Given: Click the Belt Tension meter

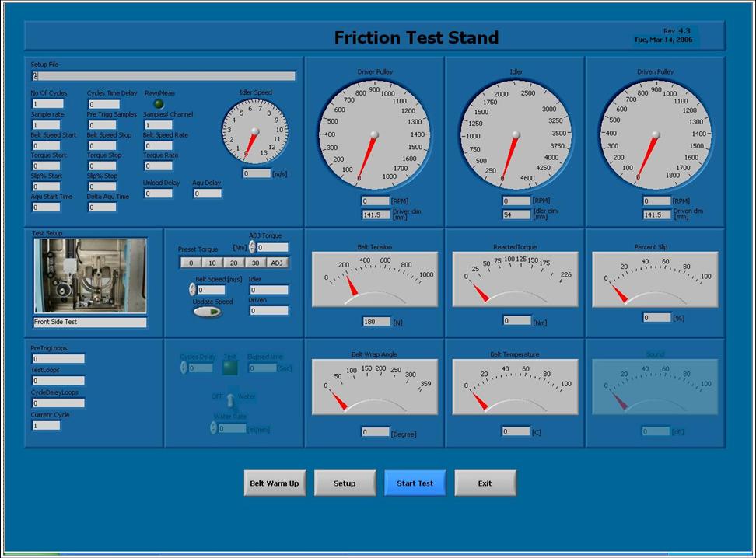Looking at the screenshot, I should click(x=375, y=279).
